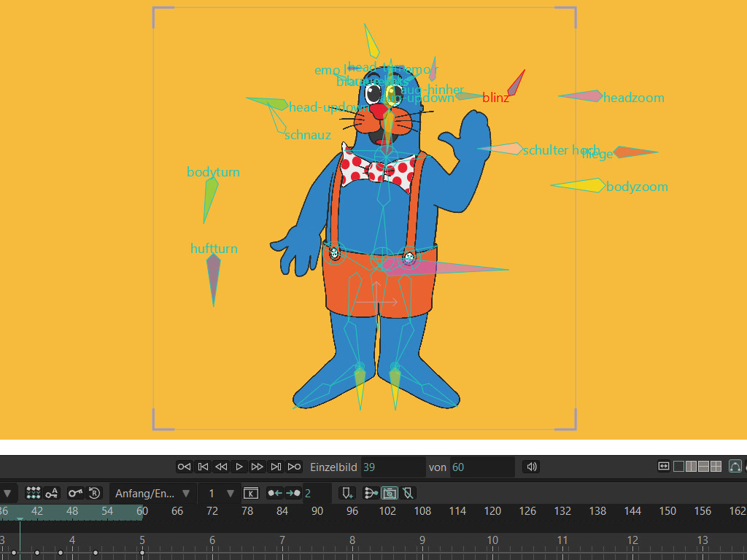Click the dotted keyframe grid icon
Screen dimensions: 747x560
coord(34,493)
